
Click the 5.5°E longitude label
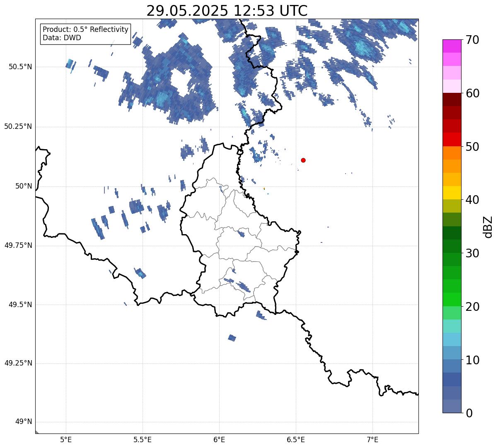(143, 440)
